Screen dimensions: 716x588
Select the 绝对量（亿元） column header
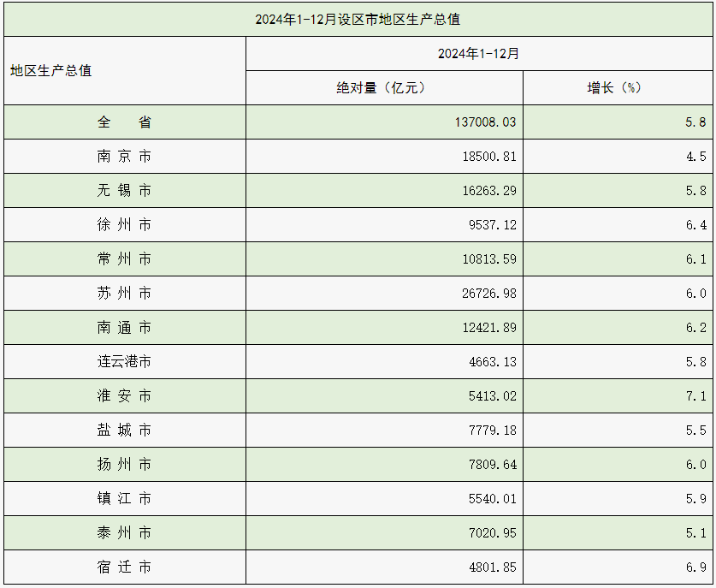(x=384, y=87)
